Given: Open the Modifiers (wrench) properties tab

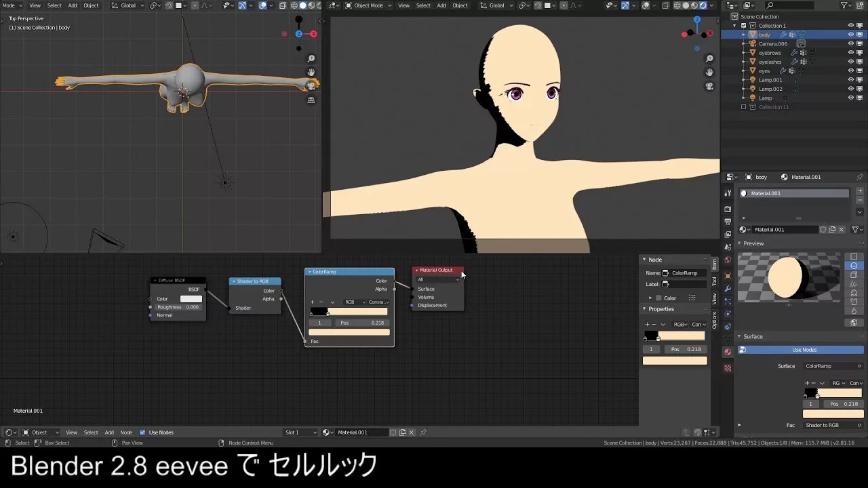Looking at the screenshot, I should coord(728,289).
